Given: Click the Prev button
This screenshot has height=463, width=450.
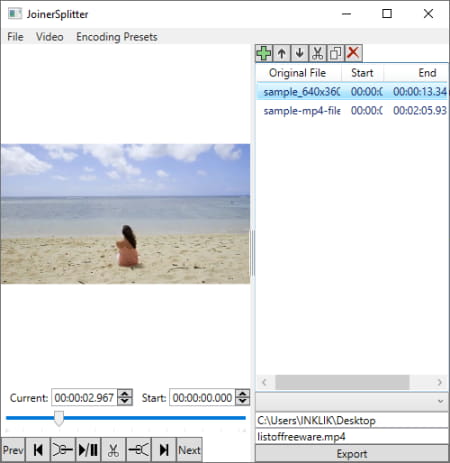Looking at the screenshot, I should (x=13, y=450).
